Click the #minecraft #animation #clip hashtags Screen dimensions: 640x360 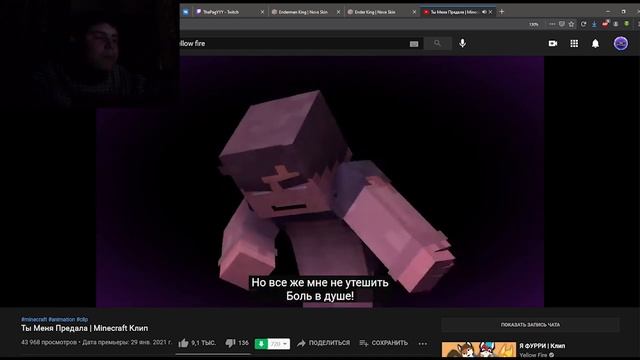(54, 320)
